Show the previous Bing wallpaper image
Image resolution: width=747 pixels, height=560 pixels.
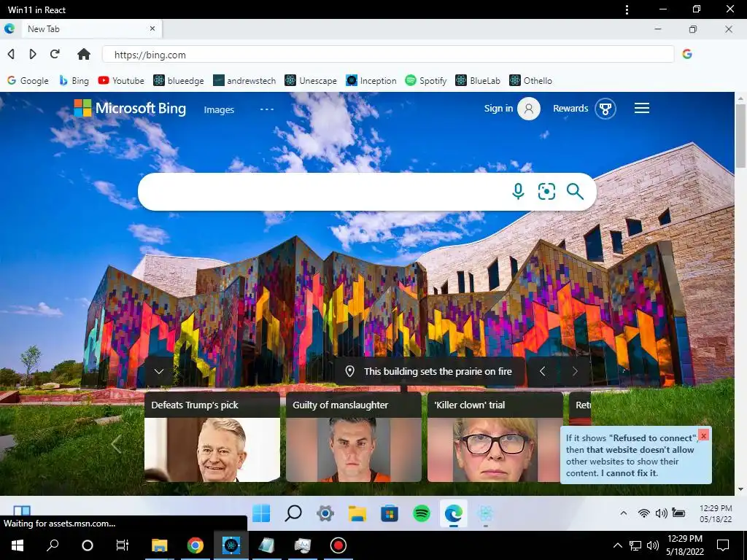542,371
